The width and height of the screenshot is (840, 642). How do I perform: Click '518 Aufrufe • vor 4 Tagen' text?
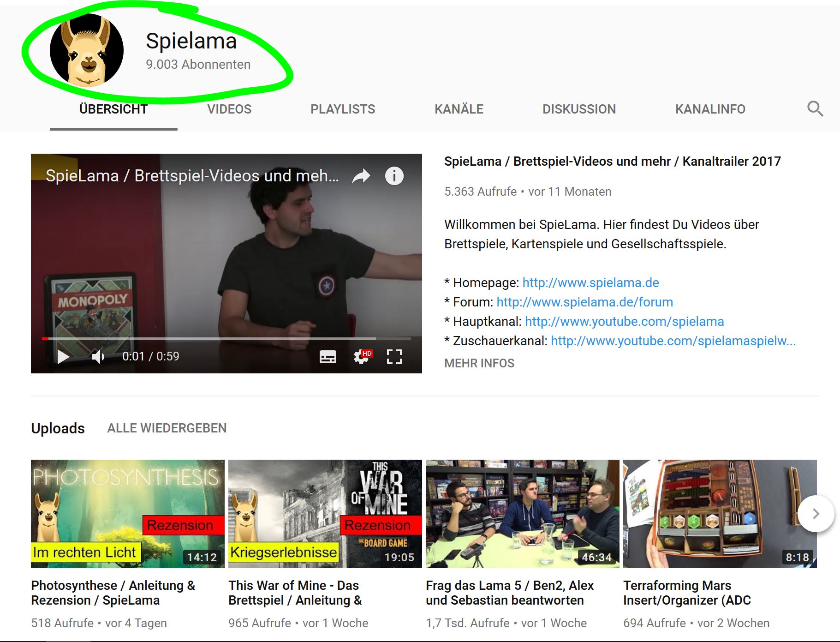(x=99, y=623)
